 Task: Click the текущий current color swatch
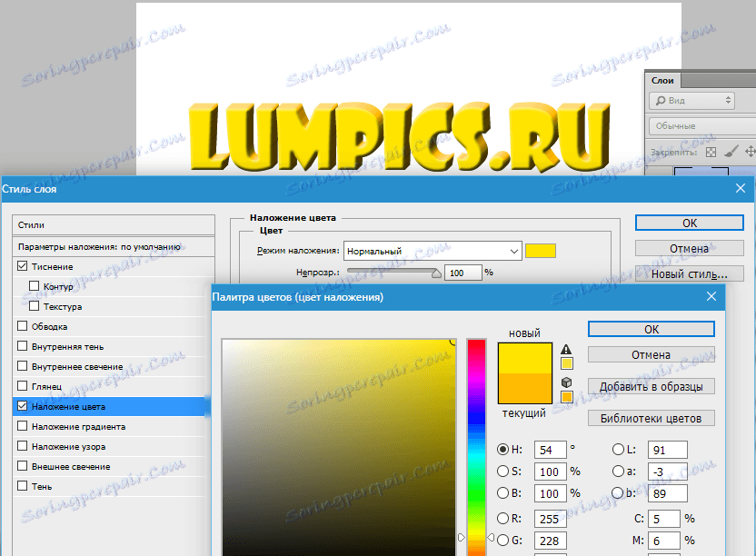pyautogui.click(x=524, y=388)
